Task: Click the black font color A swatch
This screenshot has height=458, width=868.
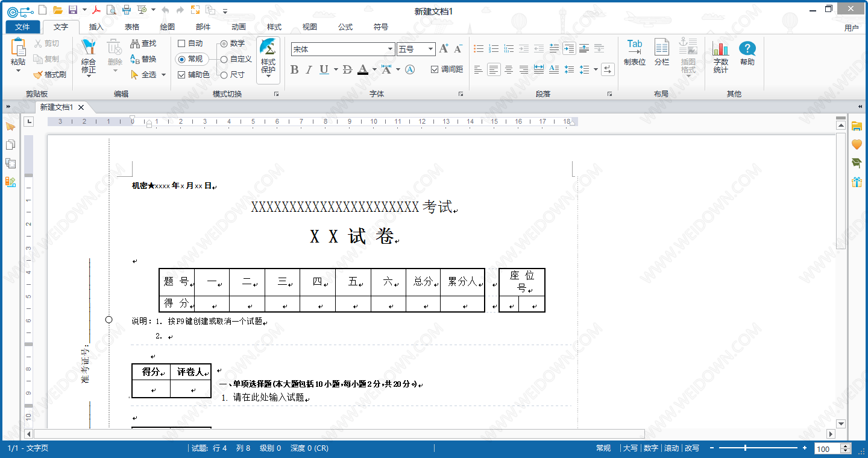Action: click(x=363, y=69)
